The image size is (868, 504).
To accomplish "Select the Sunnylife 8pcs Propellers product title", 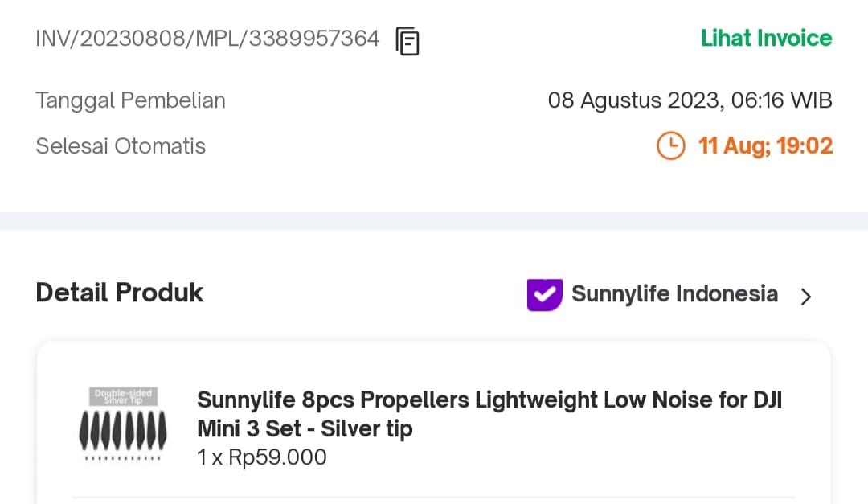I will tap(489, 414).
